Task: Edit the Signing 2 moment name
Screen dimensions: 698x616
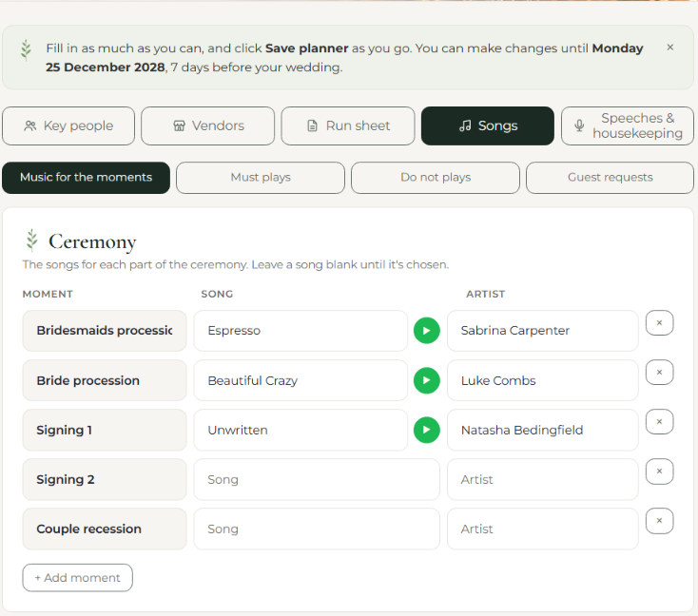Action: [105, 479]
